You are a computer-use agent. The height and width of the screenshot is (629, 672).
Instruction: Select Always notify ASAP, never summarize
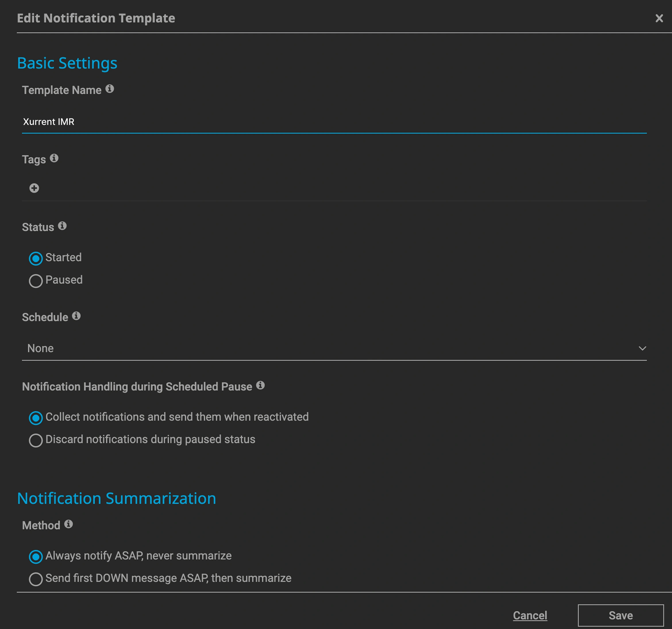pos(36,557)
